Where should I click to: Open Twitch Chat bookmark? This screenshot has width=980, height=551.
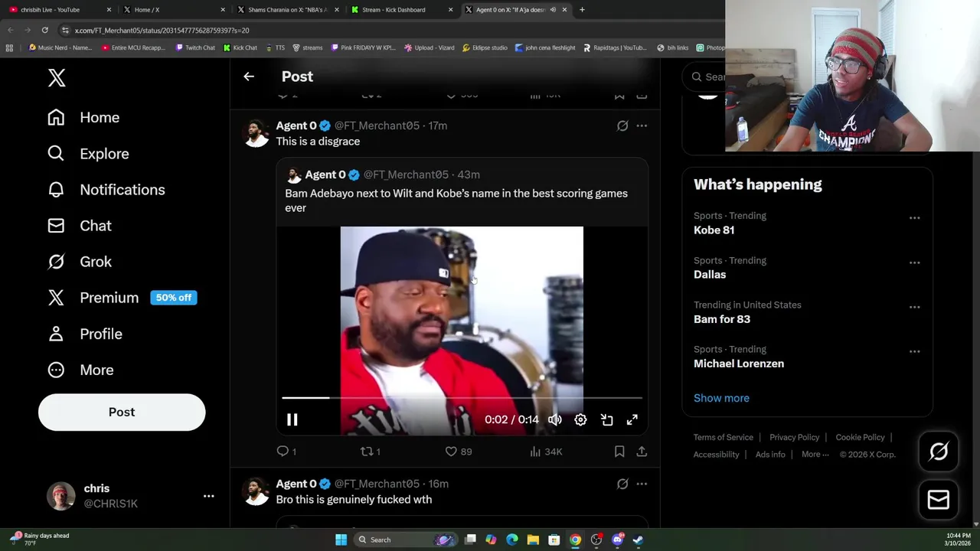pyautogui.click(x=194, y=47)
